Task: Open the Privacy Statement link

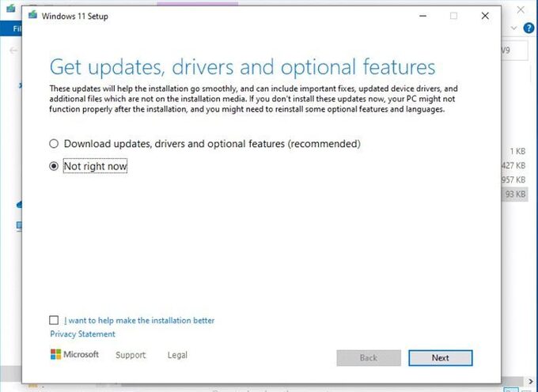Action: coord(82,334)
